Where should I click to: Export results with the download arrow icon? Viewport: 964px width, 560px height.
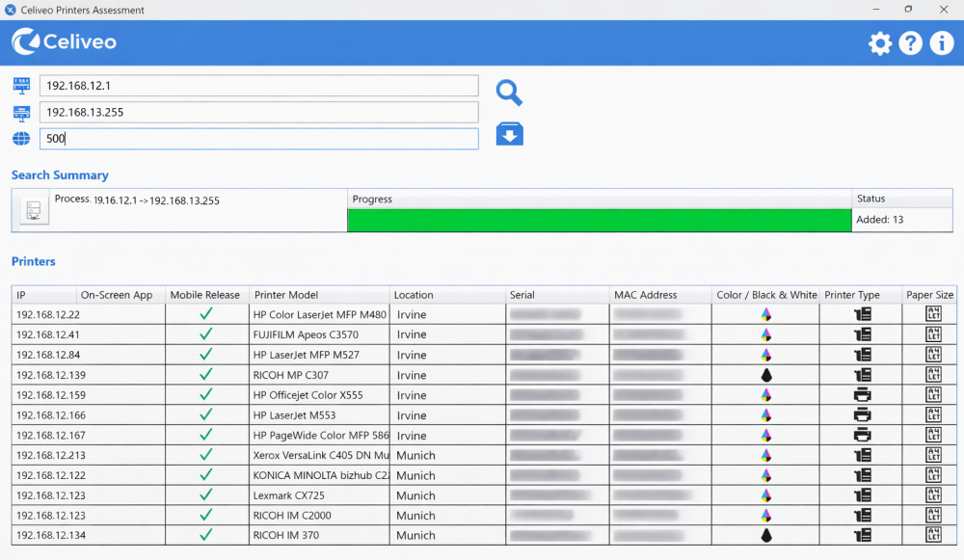point(510,134)
